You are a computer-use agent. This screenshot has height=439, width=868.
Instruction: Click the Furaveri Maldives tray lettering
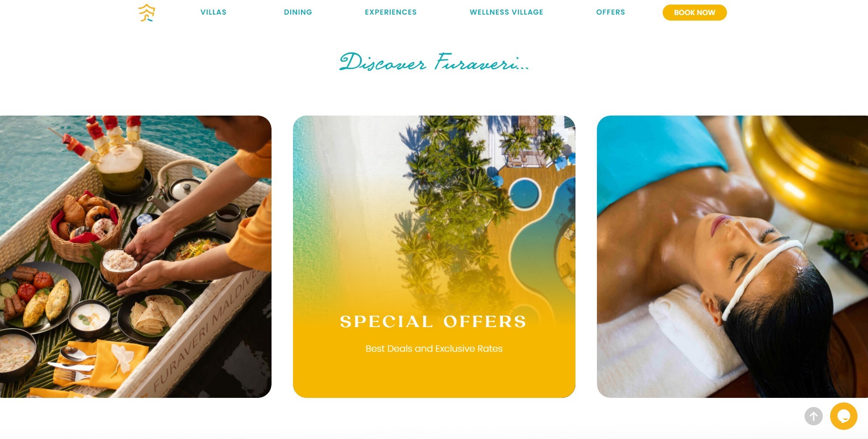pos(205,330)
